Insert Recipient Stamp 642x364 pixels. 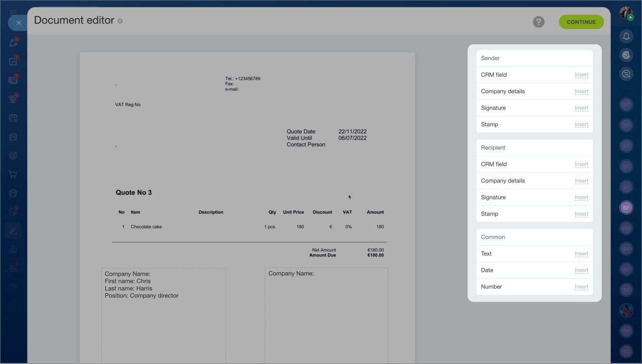[x=581, y=214]
